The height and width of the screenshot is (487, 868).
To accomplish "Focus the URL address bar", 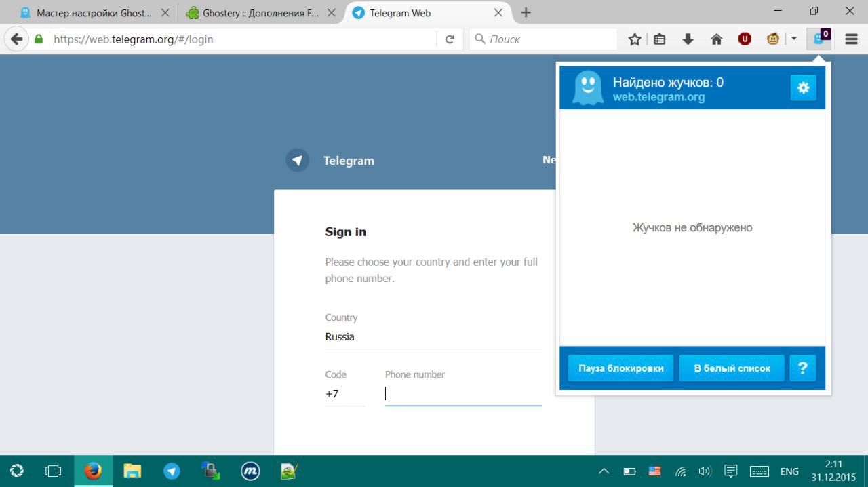I will click(244, 39).
